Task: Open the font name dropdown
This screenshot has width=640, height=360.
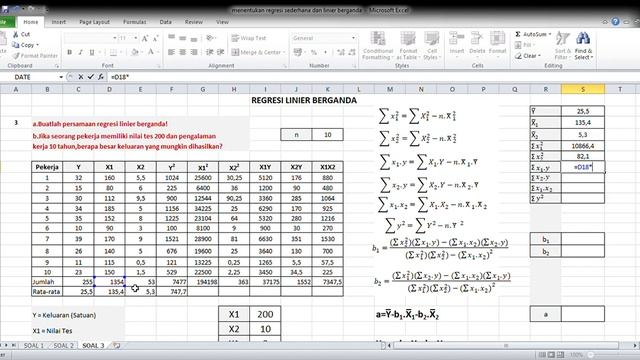Action: point(114,38)
